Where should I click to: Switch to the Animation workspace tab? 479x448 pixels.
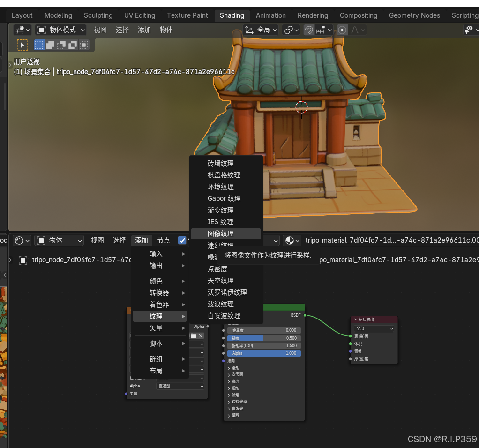coord(270,15)
